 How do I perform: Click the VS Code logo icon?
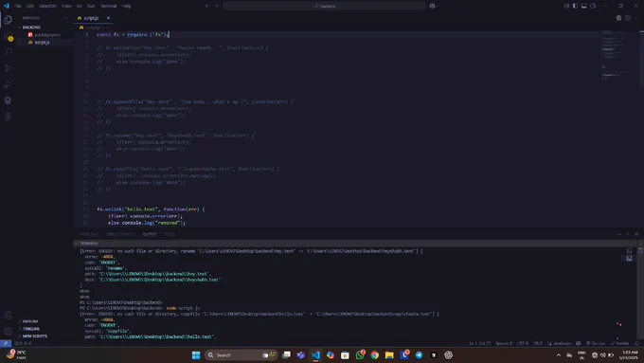[x=7, y=6]
